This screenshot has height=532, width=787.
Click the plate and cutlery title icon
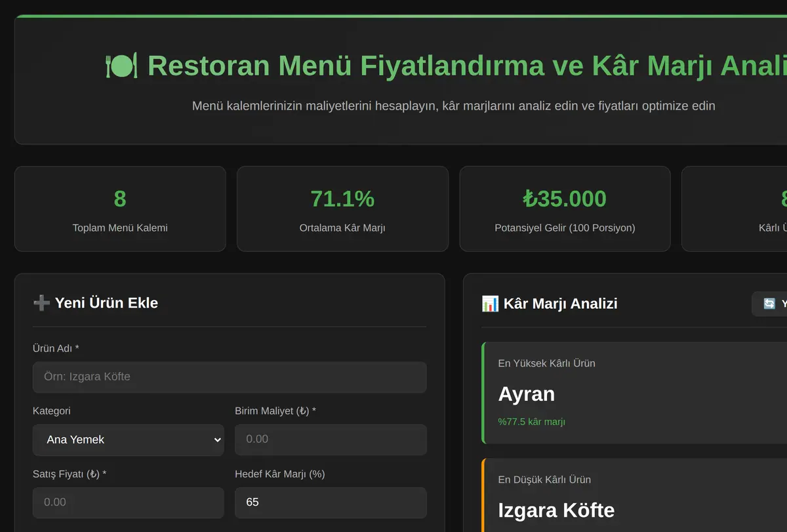(121, 66)
